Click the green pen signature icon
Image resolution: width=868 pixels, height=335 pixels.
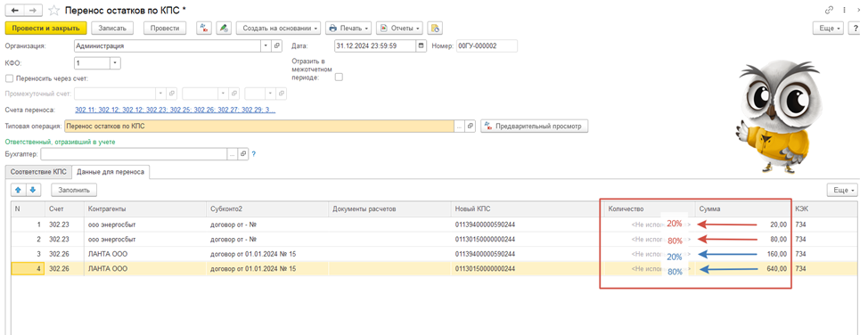(x=224, y=29)
